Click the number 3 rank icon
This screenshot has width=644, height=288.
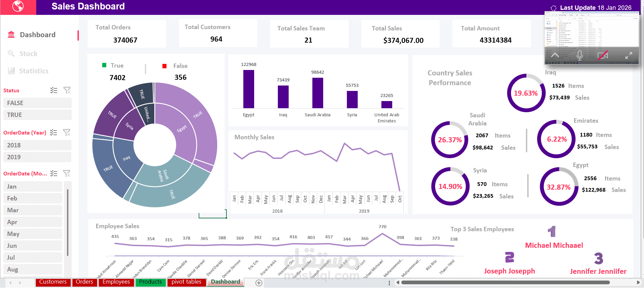point(599,259)
